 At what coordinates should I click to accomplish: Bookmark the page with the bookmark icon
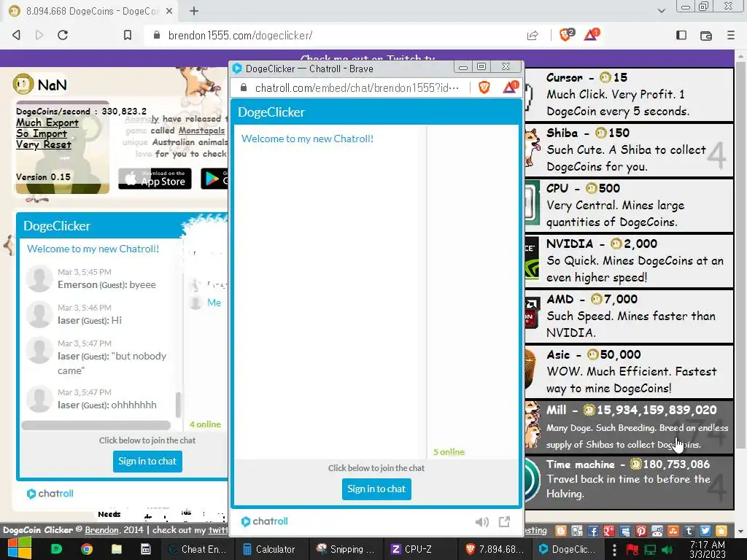tap(127, 35)
